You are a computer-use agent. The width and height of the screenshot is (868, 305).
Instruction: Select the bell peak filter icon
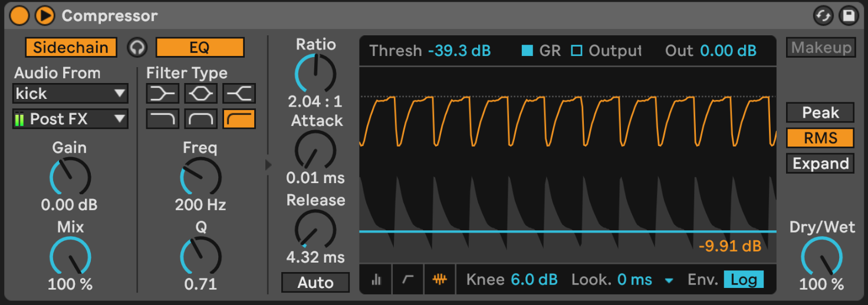pos(200,93)
